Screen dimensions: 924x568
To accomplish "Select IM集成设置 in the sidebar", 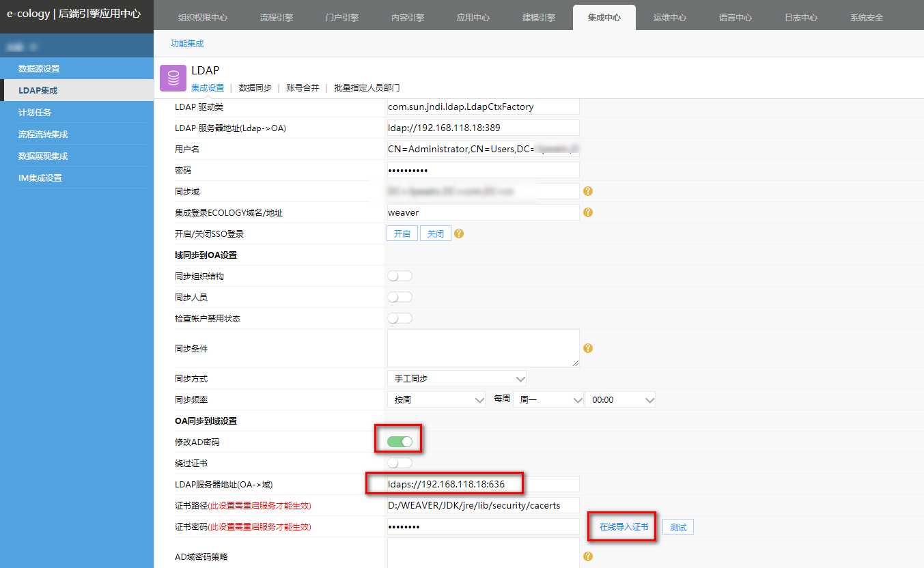I will [x=76, y=177].
